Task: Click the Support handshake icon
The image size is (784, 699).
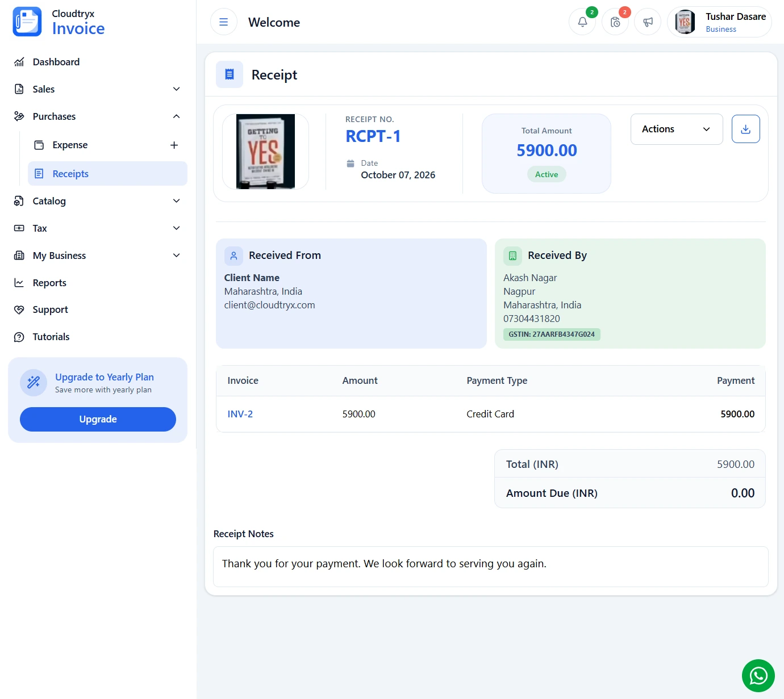Action: coord(19,309)
